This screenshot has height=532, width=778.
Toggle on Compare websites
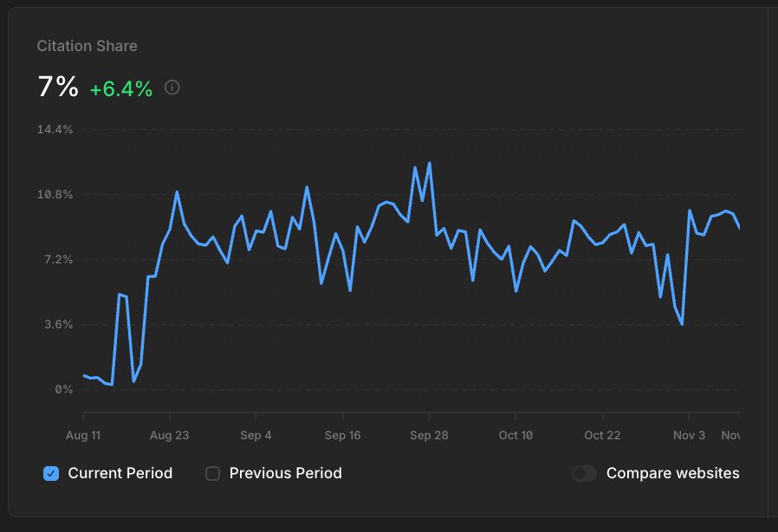pyautogui.click(x=584, y=473)
